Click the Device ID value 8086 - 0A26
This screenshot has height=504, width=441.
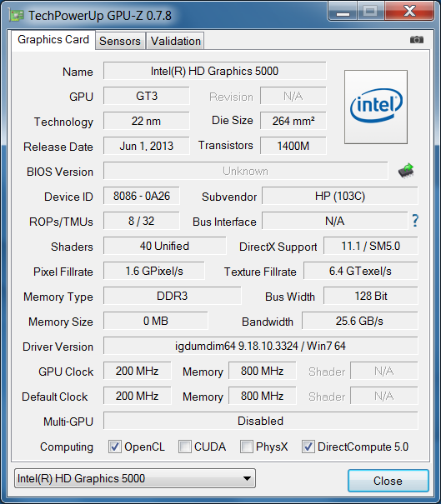tap(142, 196)
